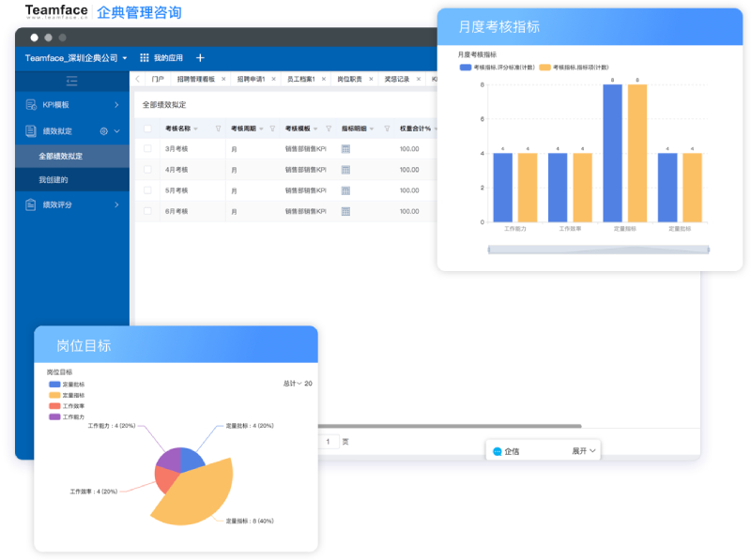The image size is (751, 560).
Task: Click the filter icon on 考核周期 column
Action: [273, 129]
